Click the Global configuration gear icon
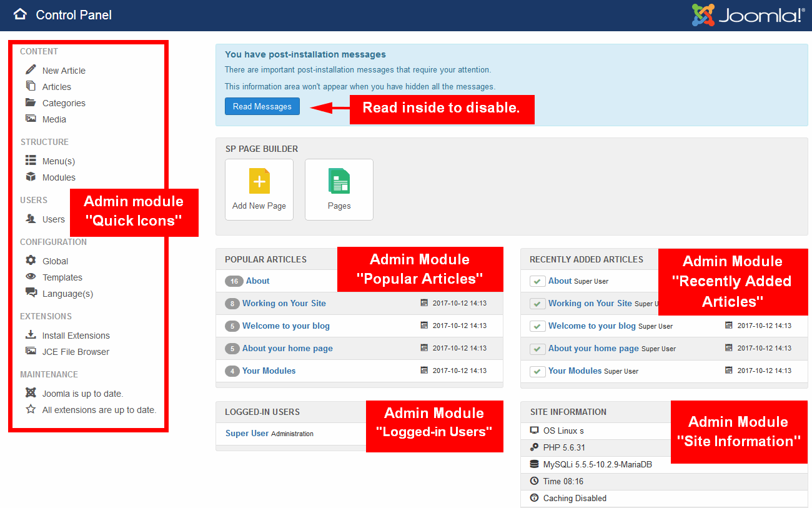The height and width of the screenshot is (508, 812). 31,261
